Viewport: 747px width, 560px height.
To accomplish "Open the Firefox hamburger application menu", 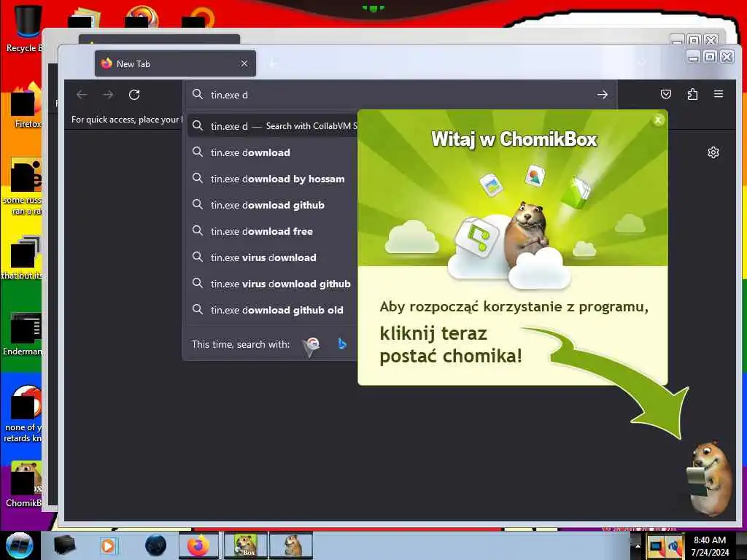I will click(x=719, y=94).
